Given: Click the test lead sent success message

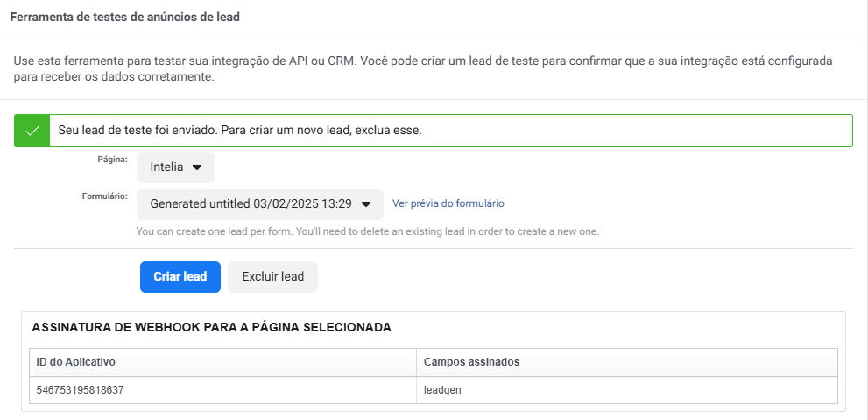Looking at the screenshot, I should coord(240,132).
